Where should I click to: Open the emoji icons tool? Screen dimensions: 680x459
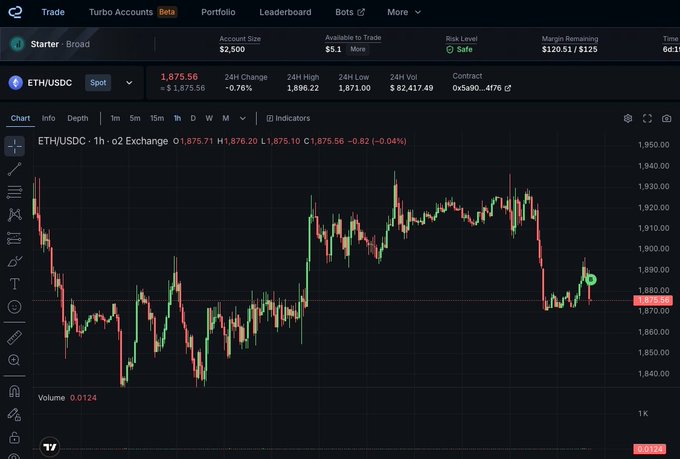[14, 307]
